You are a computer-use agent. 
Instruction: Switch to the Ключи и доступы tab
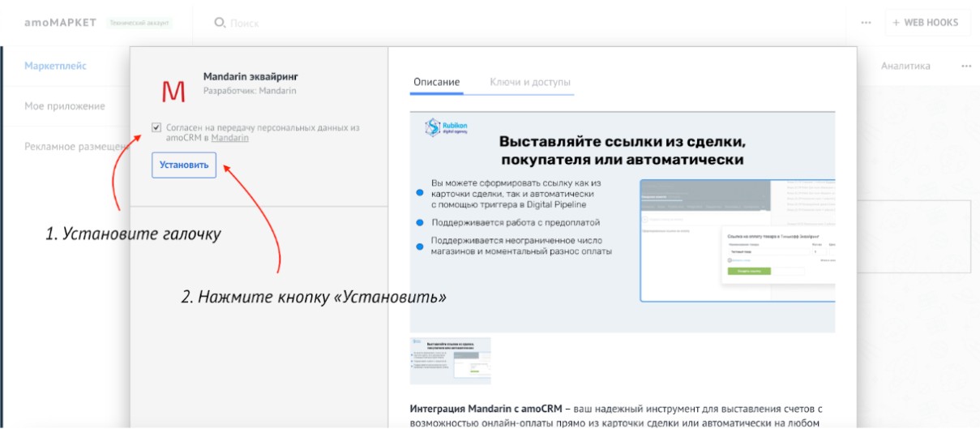(530, 82)
